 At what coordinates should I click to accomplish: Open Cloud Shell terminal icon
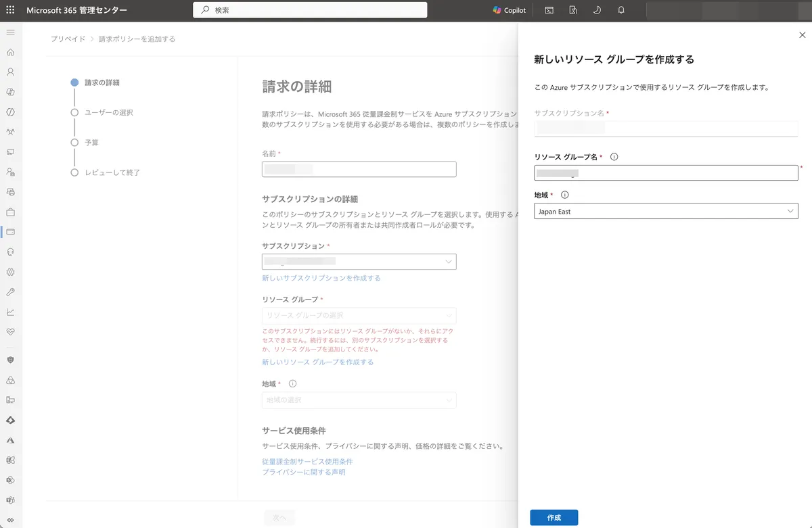[x=549, y=10]
